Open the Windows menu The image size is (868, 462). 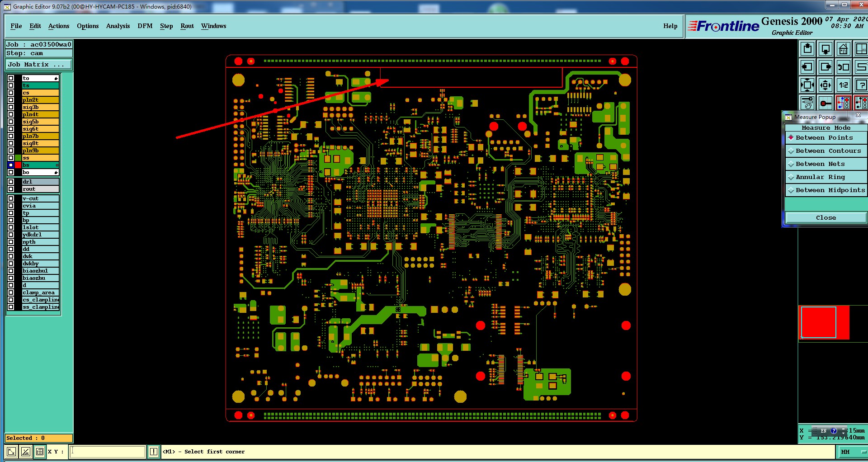[214, 26]
